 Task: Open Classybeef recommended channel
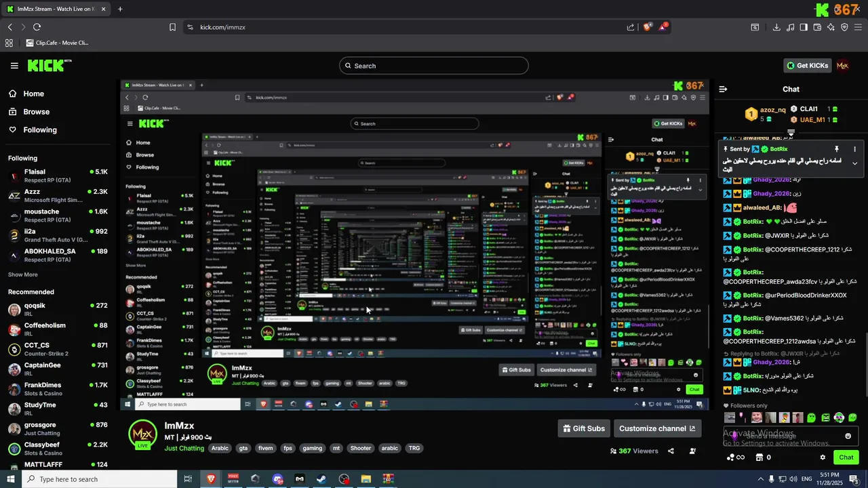coord(58,448)
